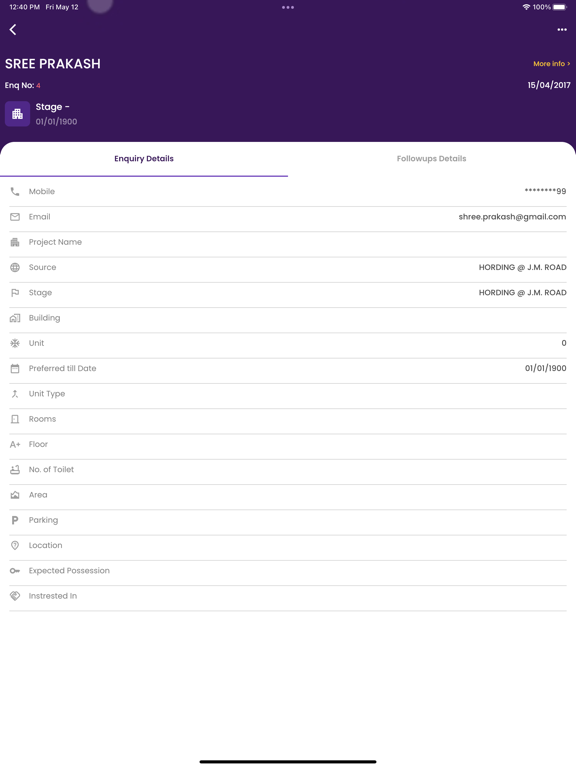
Task: Tap the Expected Possession key icon
Action: [15, 571]
